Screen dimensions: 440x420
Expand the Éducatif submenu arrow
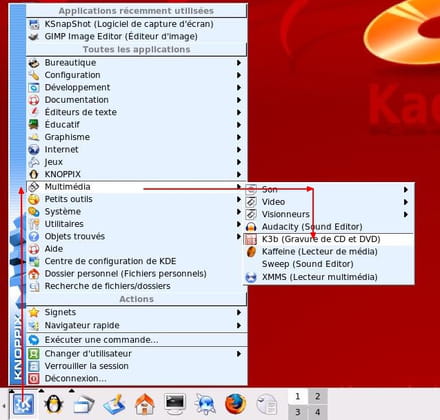(x=239, y=125)
